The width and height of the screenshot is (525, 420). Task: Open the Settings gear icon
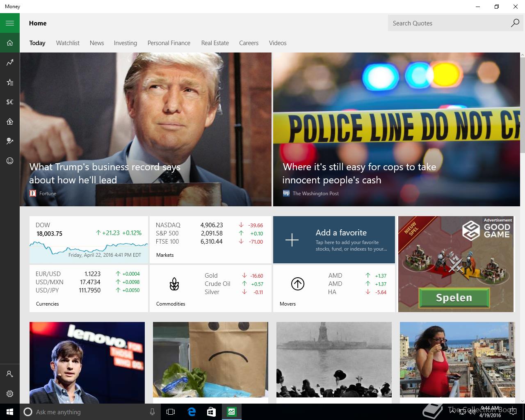[10, 394]
